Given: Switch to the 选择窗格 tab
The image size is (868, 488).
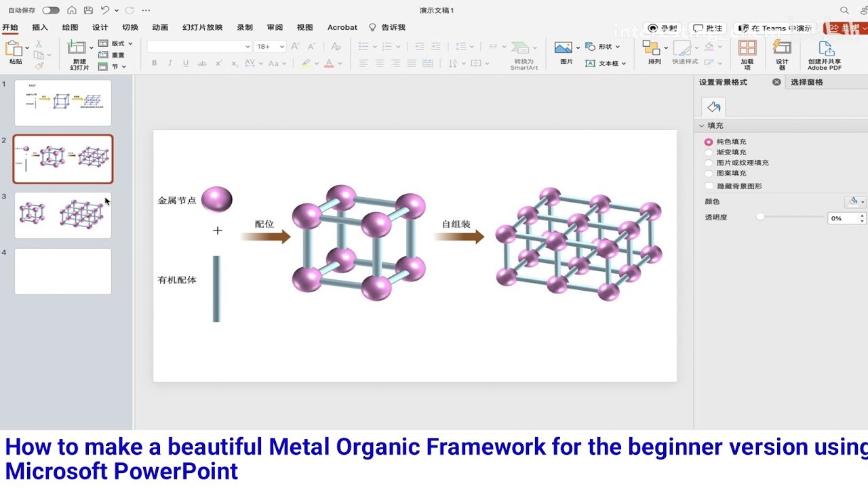Looking at the screenshot, I should coord(806,82).
